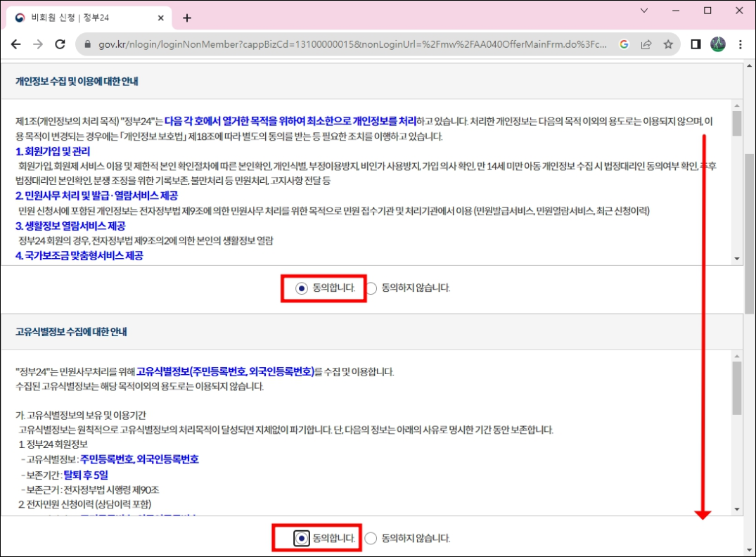Click main page scroll up arrow
This screenshot has width=756, height=557.
pyautogui.click(x=749, y=65)
